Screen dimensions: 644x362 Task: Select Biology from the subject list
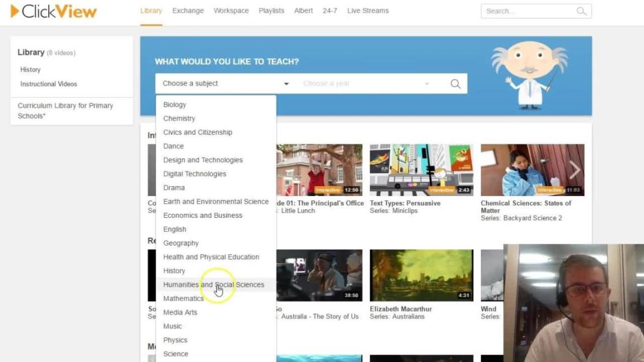(174, 105)
